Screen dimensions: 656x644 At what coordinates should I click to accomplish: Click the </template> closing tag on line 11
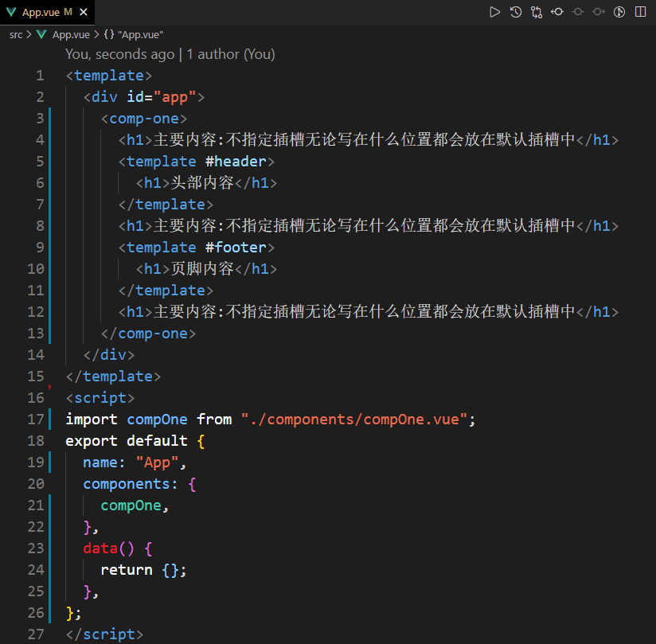166,291
